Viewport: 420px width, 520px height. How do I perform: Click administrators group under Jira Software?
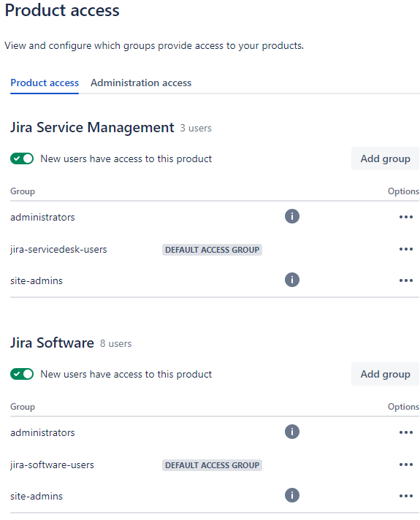pos(42,433)
